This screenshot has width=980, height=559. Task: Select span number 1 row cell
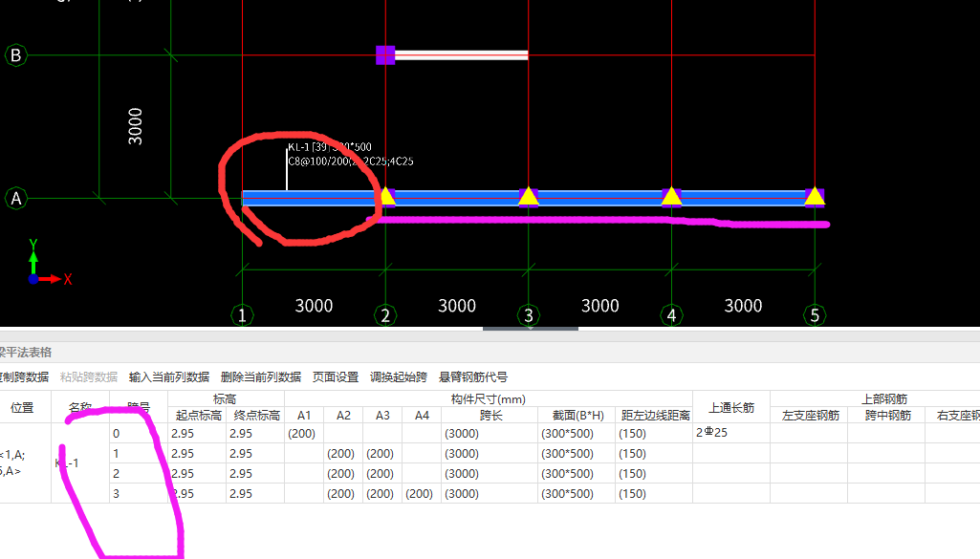click(x=139, y=454)
